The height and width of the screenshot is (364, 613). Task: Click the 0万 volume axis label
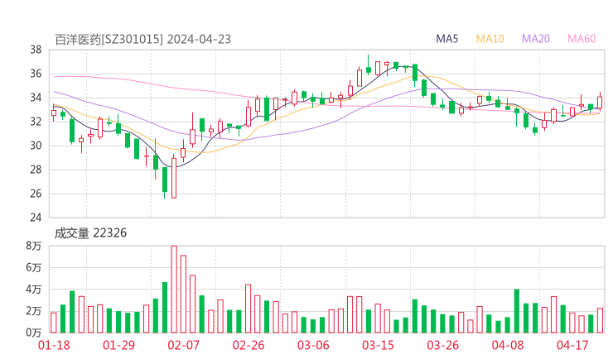tap(34, 333)
